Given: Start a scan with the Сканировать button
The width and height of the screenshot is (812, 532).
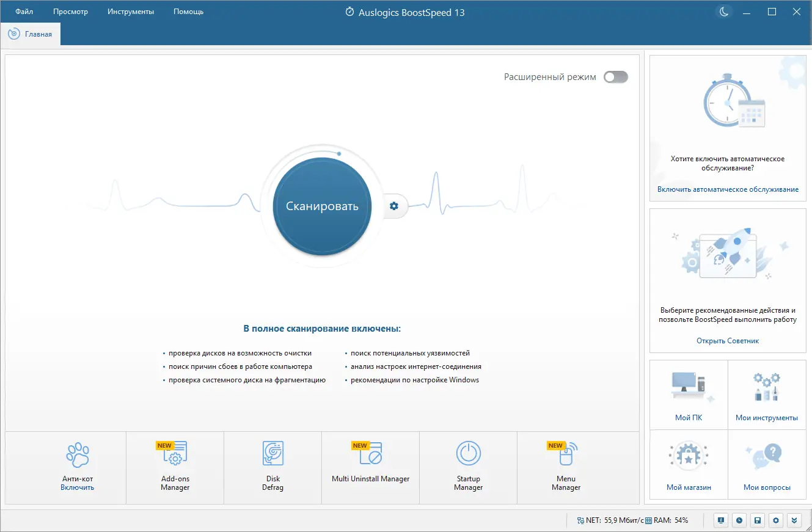Looking at the screenshot, I should (x=321, y=206).
